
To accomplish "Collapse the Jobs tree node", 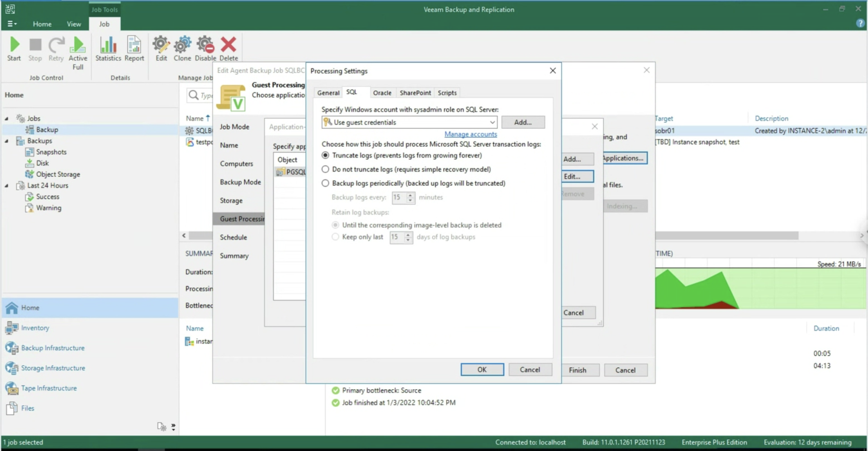I will tap(7, 118).
